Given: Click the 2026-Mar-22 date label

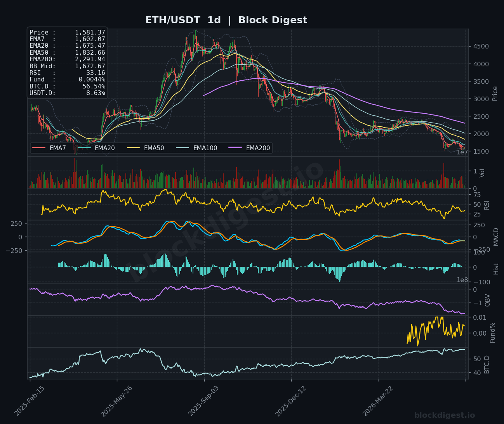Looking at the screenshot, I should [378, 401].
